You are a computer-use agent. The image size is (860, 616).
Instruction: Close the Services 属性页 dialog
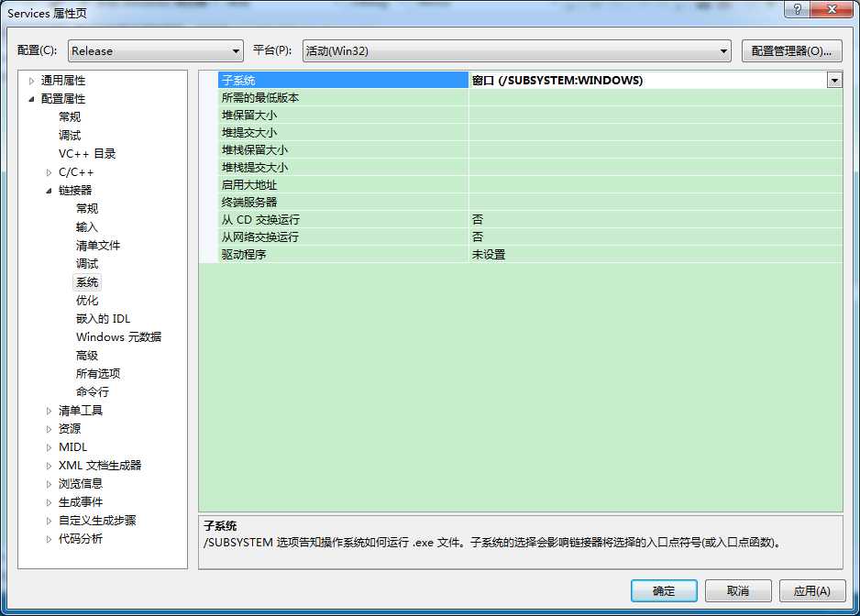point(832,9)
